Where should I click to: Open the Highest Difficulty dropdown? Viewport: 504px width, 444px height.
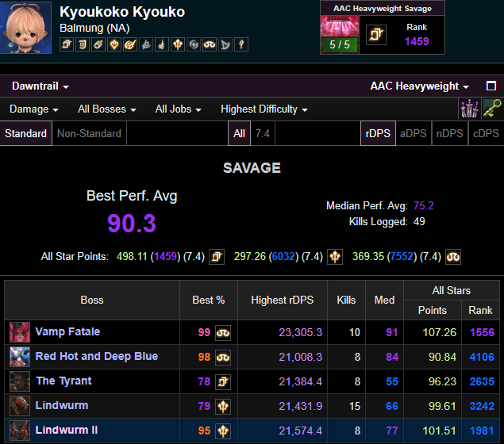264,109
